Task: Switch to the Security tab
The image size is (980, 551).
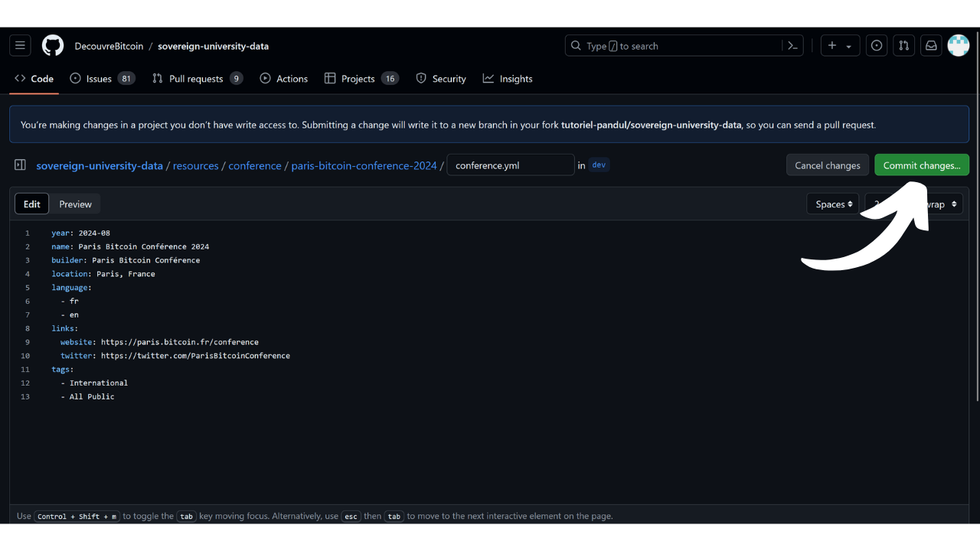Action: (x=441, y=79)
